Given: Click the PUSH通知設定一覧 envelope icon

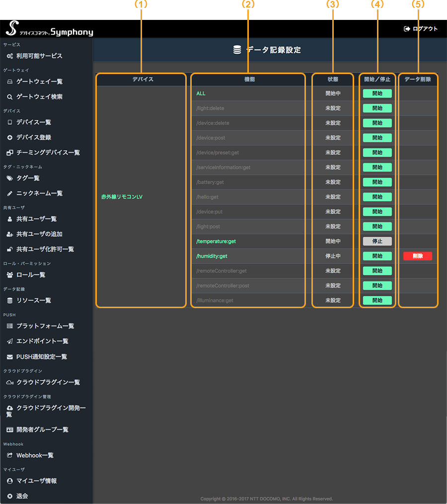Looking at the screenshot, I should (10, 357).
